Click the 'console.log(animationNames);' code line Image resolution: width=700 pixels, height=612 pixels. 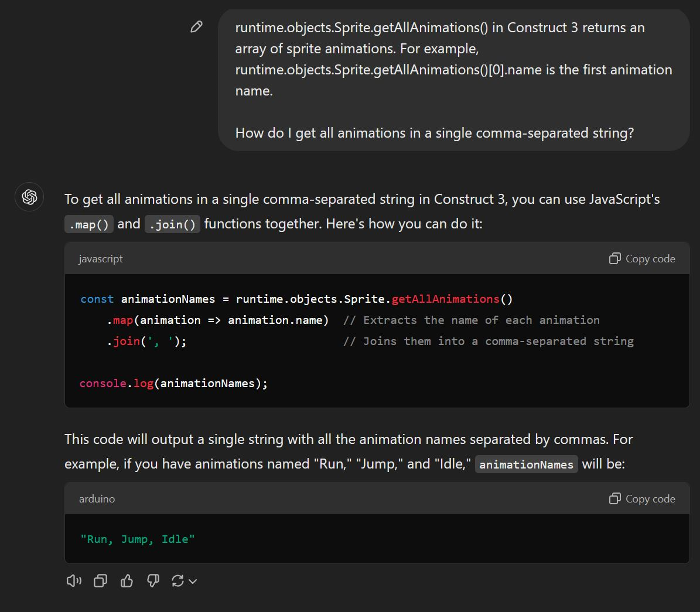coord(173,384)
